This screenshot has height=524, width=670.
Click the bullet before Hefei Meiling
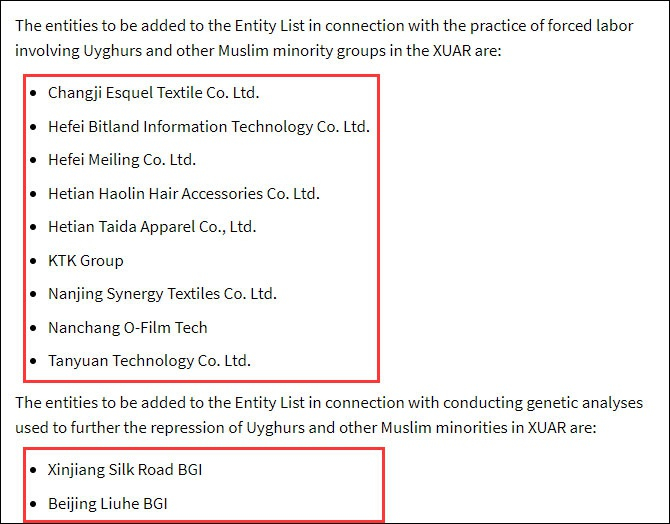[x=35, y=160]
